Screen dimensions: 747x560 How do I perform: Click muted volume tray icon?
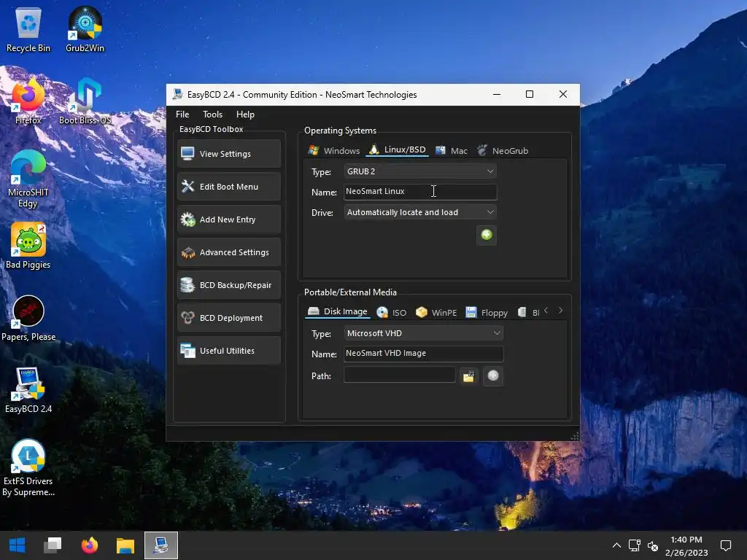point(653,545)
